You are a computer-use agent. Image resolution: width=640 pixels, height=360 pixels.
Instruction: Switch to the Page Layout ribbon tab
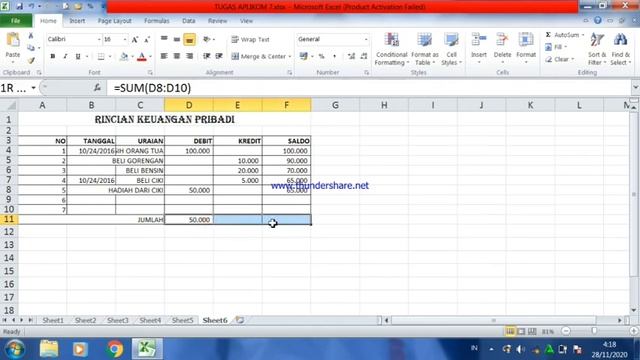pos(115,21)
